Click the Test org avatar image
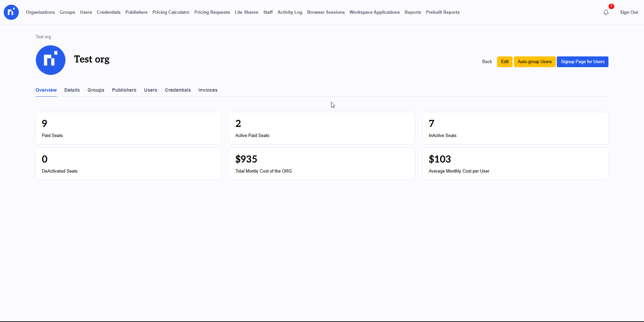 pos(51,60)
